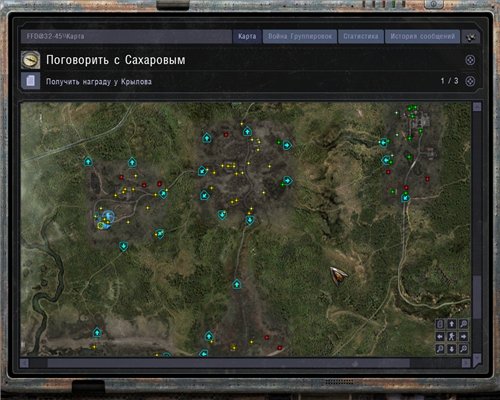
Task: Click the document icon beside Получить награду у Крылова
Action: 30,81
